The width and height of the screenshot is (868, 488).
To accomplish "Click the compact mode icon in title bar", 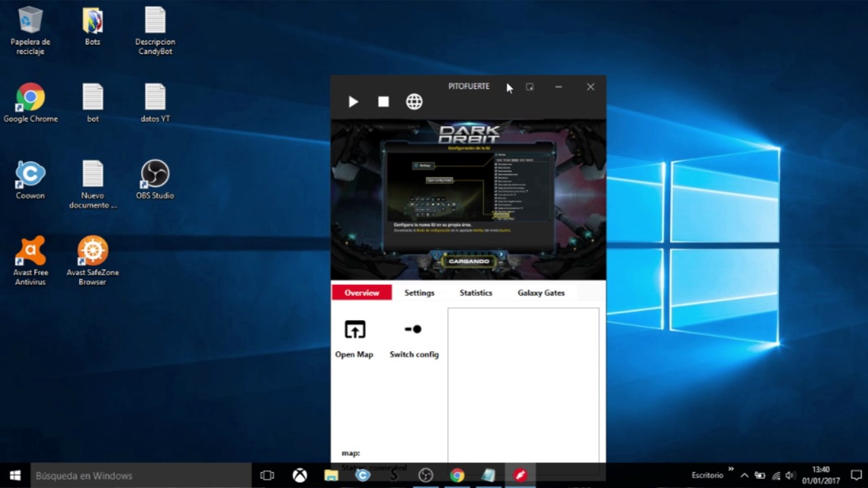I will pyautogui.click(x=530, y=87).
